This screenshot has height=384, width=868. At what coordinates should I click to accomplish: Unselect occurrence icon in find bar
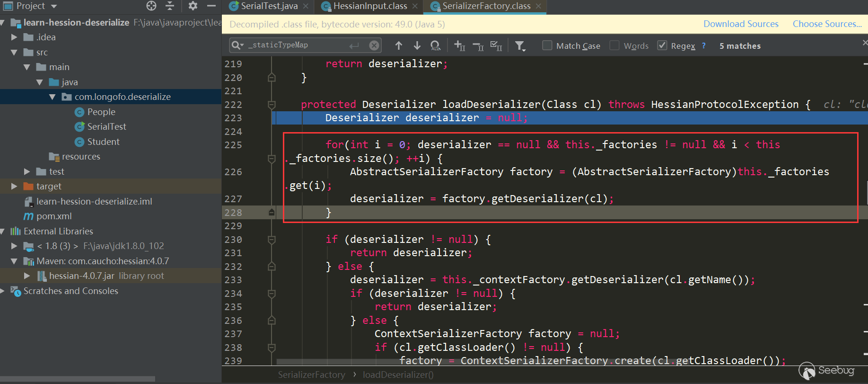[478, 45]
